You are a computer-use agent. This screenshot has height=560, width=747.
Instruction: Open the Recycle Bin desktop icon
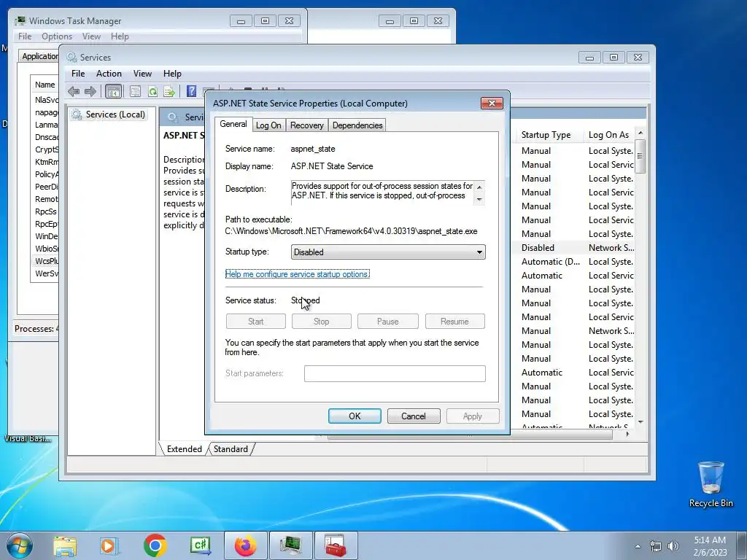point(711,485)
